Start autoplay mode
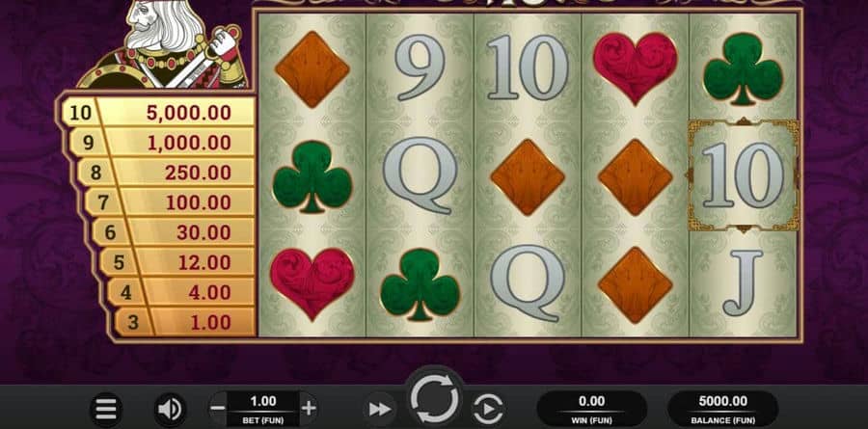Image resolution: width=868 pixels, height=429 pixels. tap(487, 410)
